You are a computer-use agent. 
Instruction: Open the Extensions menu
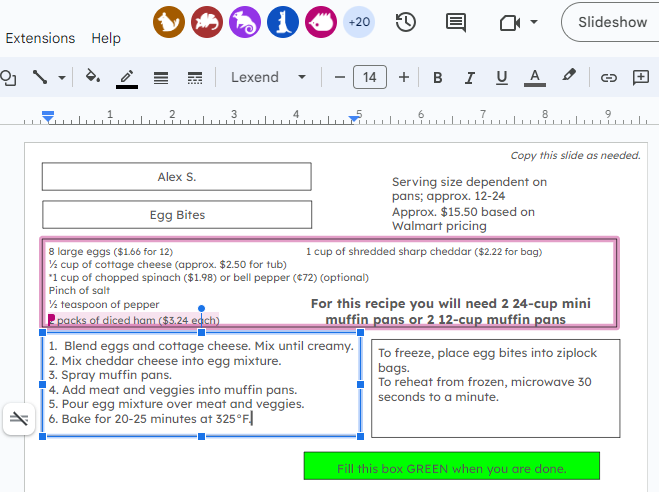pyautogui.click(x=40, y=38)
